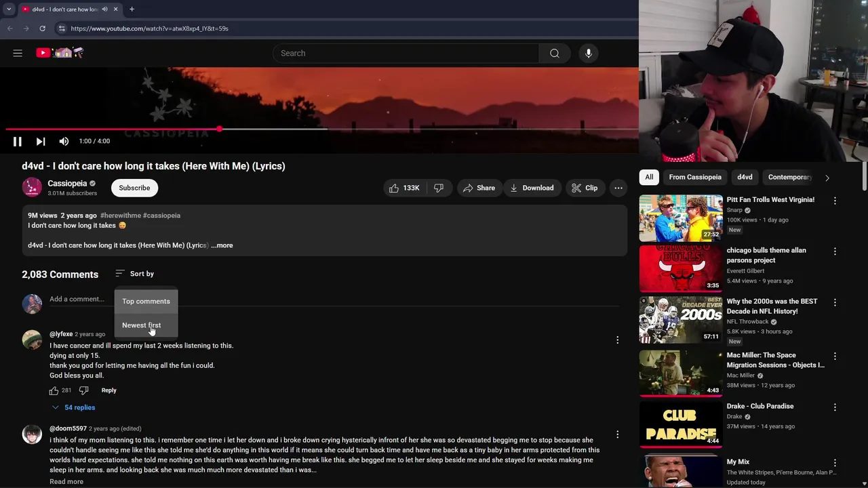Click the #herewithme hashtag

point(120,216)
